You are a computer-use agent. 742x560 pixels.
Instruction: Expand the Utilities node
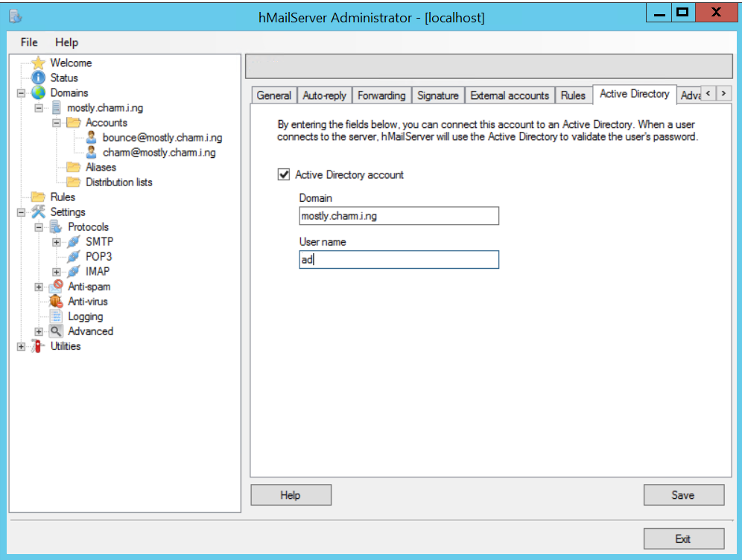[x=21, y=347]
